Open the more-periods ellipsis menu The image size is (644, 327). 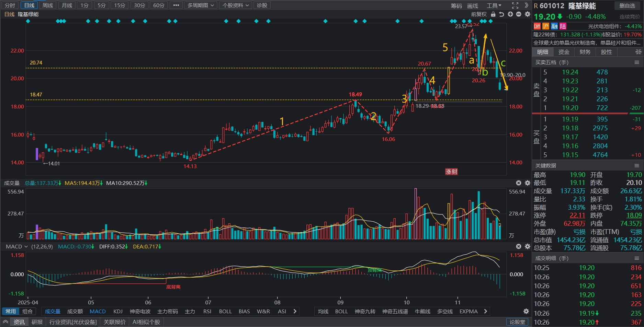(176, 5)
